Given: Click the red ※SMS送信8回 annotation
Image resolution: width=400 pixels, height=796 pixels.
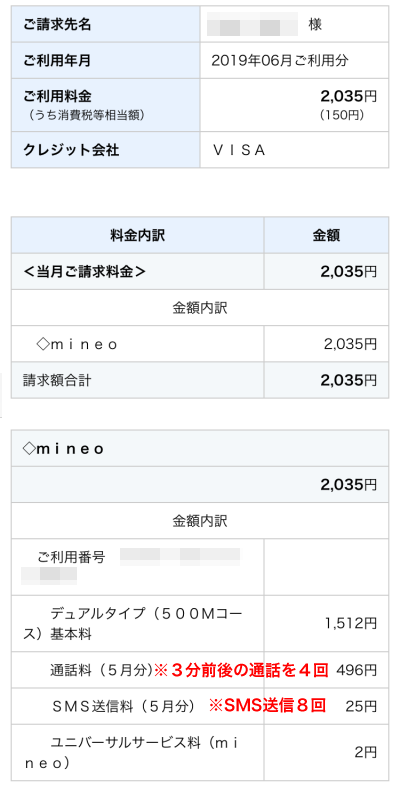Looking at the screenshot, I should click(268, 706).
